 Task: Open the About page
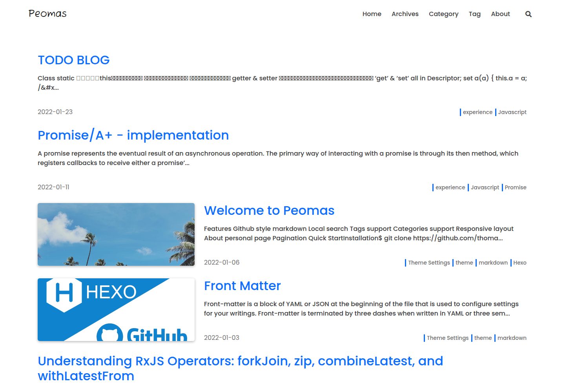point(500,14)
